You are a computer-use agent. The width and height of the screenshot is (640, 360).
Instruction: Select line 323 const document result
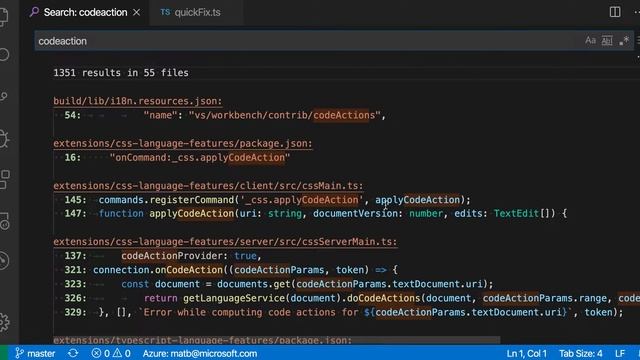click(279, 284)
